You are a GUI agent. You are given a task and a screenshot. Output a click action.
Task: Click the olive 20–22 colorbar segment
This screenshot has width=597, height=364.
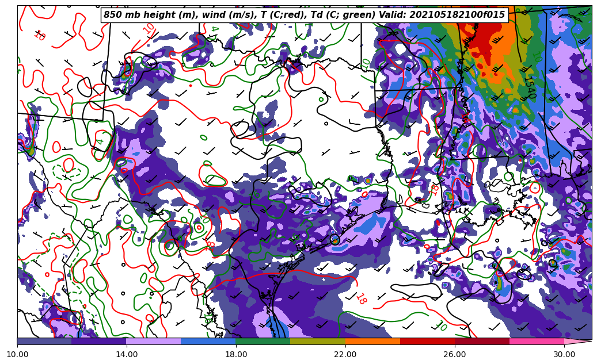[x=318, y=341]
